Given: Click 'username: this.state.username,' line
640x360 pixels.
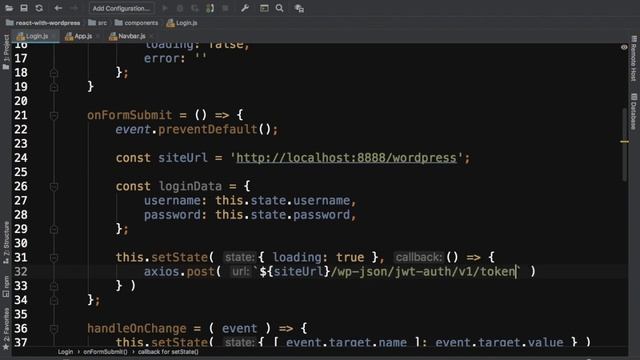Looking at the screenshot, I should [250, 200].
